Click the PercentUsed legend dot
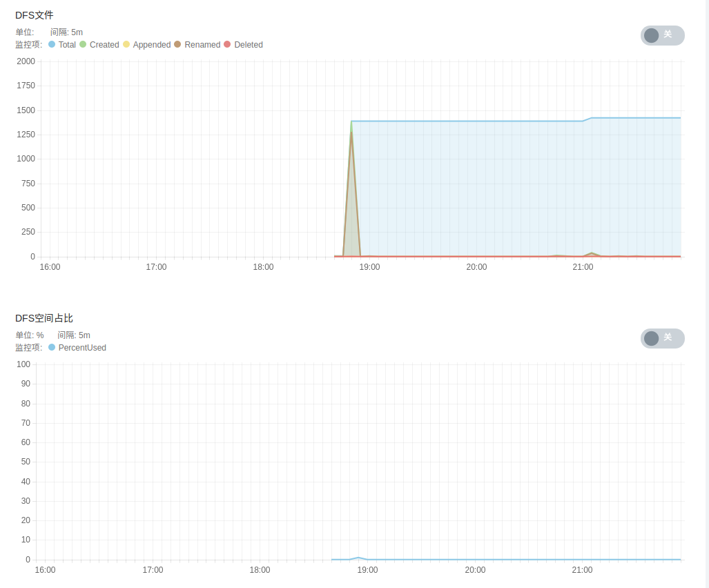Screen dimensions: 709x588 click(52, 347)
